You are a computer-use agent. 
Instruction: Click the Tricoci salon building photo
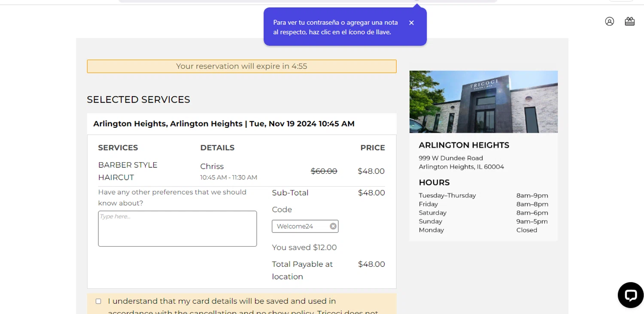coord(483,102)
